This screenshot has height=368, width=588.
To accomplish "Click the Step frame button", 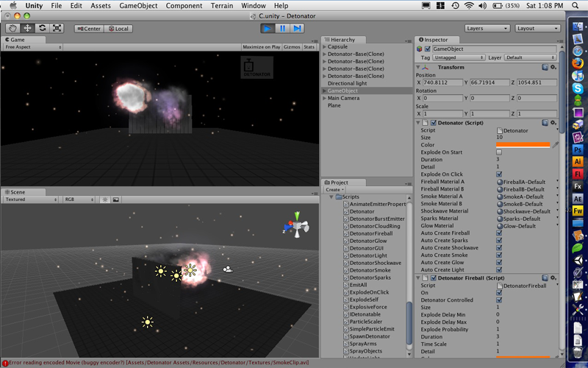I will (x=297, y=28).
